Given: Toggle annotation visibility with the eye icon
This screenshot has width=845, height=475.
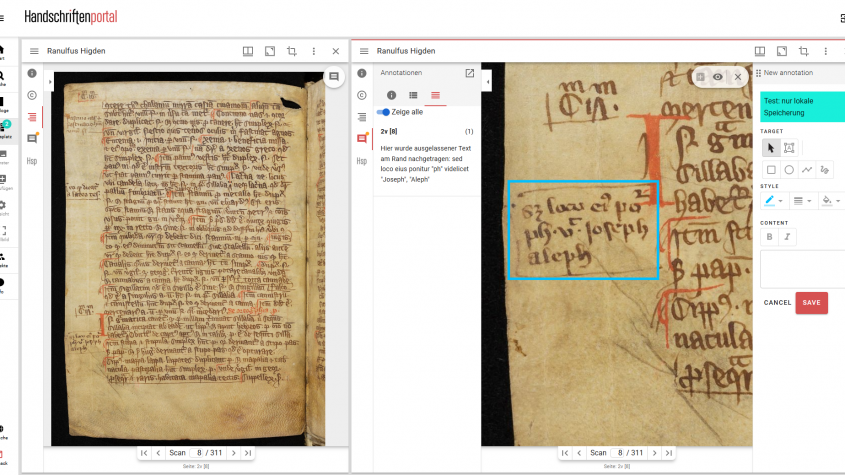Looking at the screenshot, I should 718,77.
